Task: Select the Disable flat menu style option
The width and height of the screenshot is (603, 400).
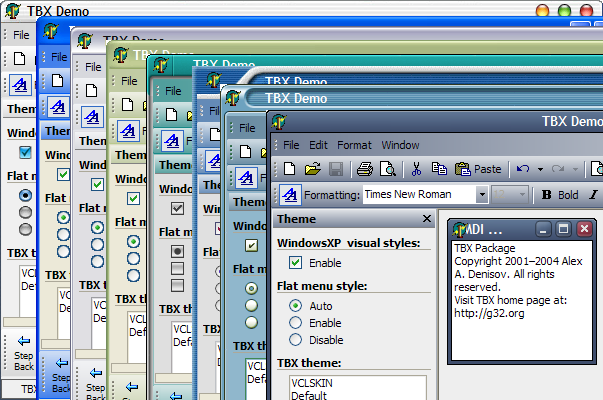Action: click(295, 338)
